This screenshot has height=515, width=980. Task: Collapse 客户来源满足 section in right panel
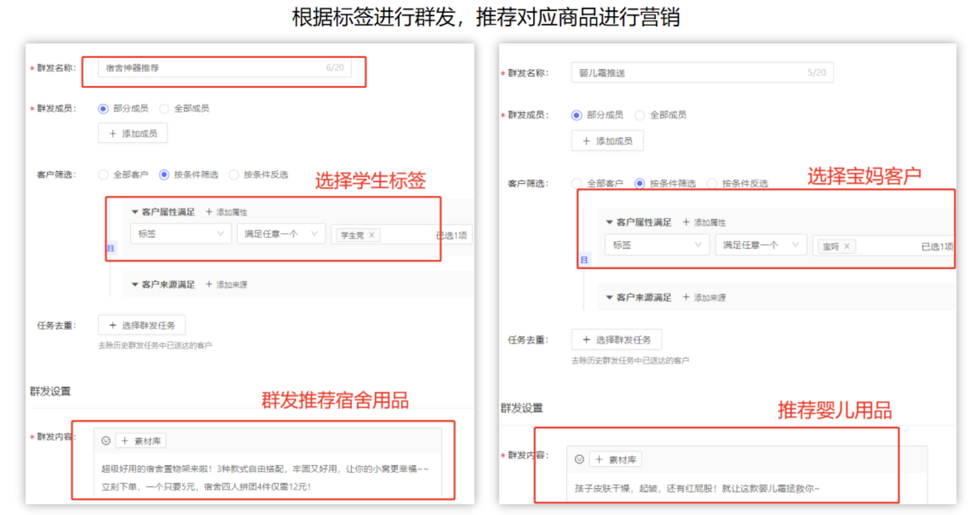coord(609,297)
